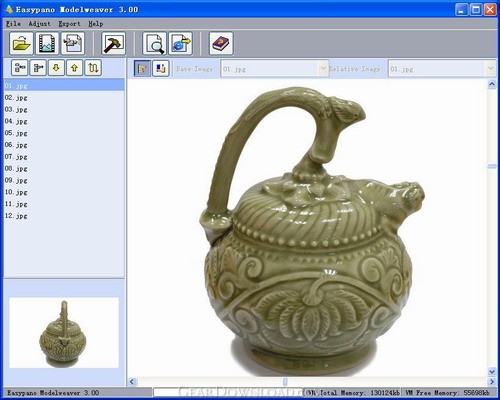Select 11.jpg in the image list

pyautogui.click(x=64, y=204)
